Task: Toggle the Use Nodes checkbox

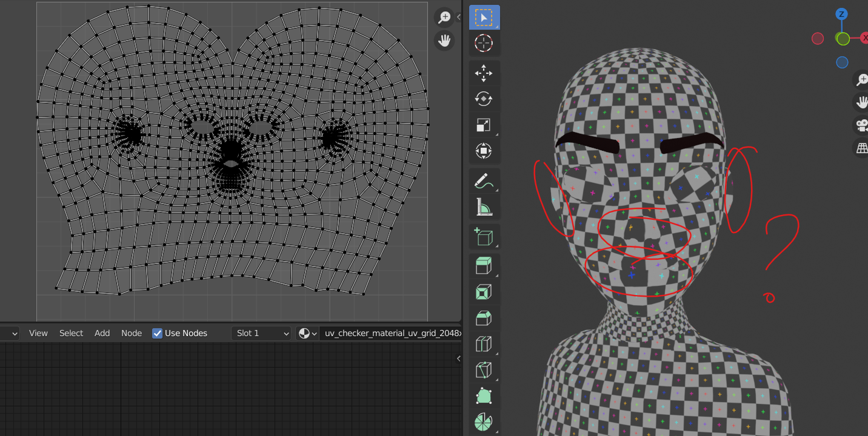Action: point(157,333)
